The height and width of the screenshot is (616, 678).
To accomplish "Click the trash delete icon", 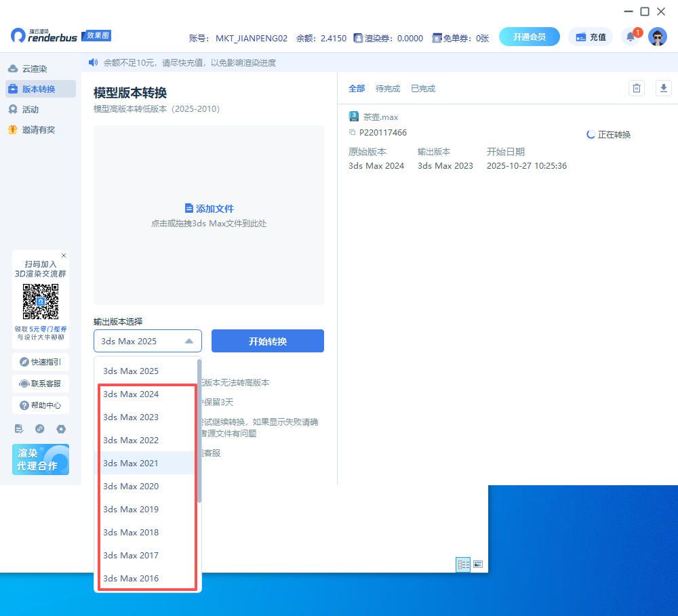I will click(636, 88).
